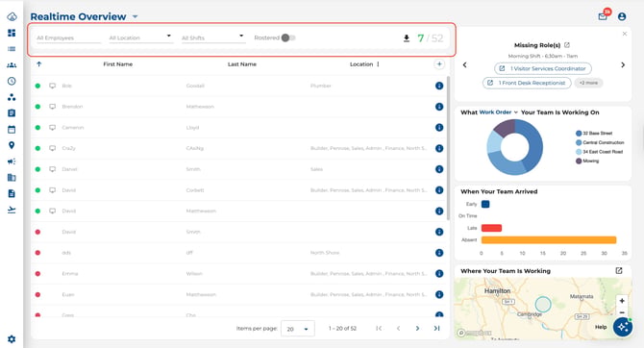Screen dimensions: 644x348
Task: Click the add column plus icon
Action: [439, 64]
